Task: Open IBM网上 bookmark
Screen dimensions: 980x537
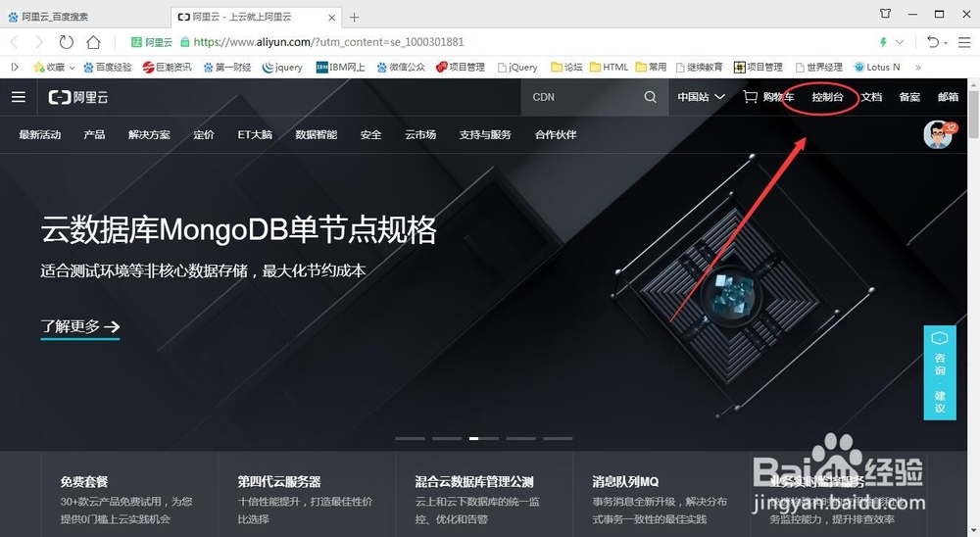Action: tap(341, 67)
